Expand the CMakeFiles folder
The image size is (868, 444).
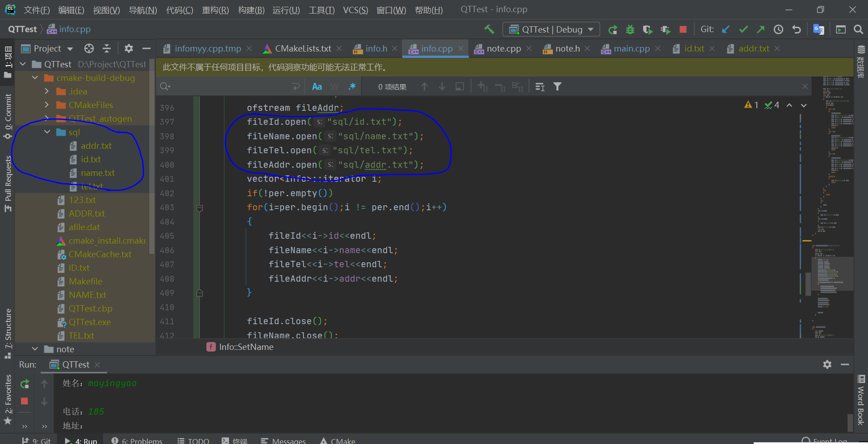pyautogui.click(x=47, y=105)
